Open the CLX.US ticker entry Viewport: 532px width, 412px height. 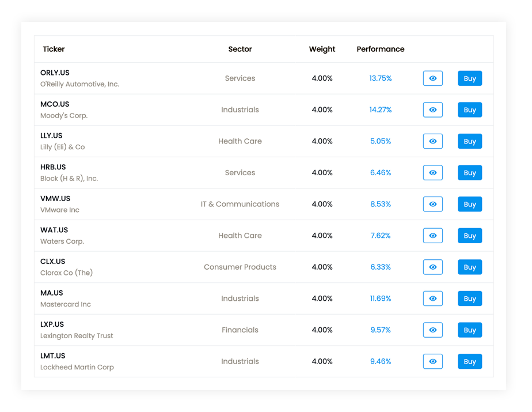coord(52,262)
